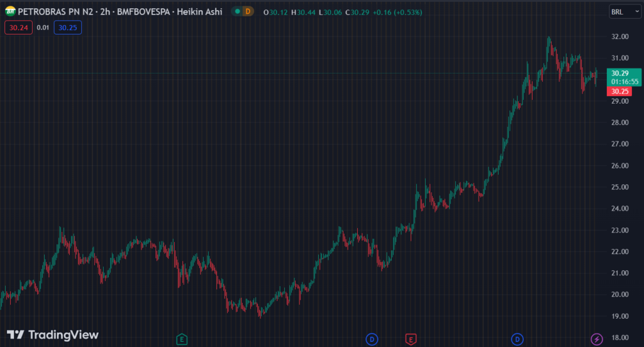Image resolution: width=644 pixels, height=347 pixels.
Task: Click the O30.12 open value
Action: pyautogui.click(x=275, y=13)
